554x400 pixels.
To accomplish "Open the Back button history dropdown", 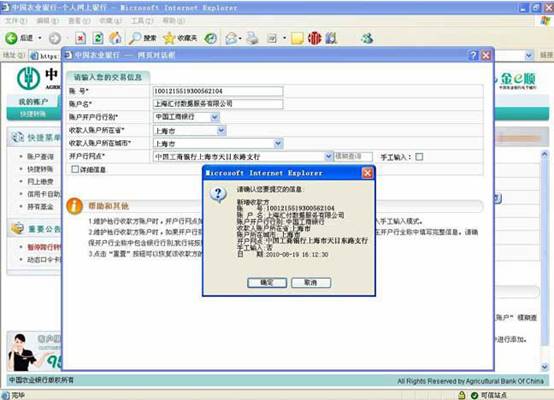I will click(40, 38).
